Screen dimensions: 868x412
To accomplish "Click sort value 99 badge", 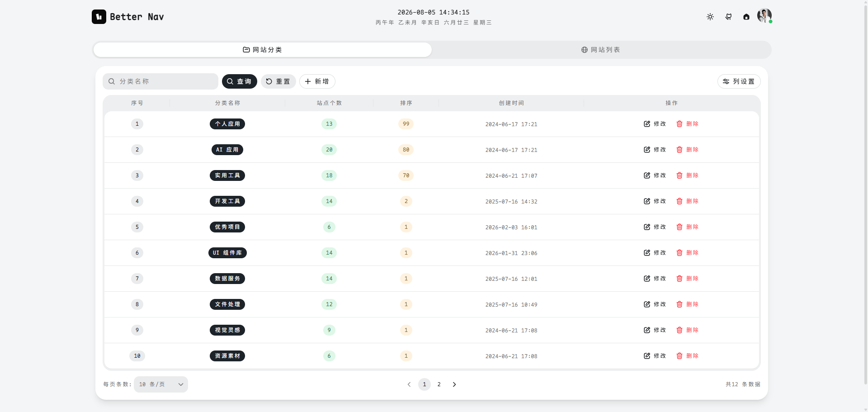I will pyautogui.click(x=406, y=124).
